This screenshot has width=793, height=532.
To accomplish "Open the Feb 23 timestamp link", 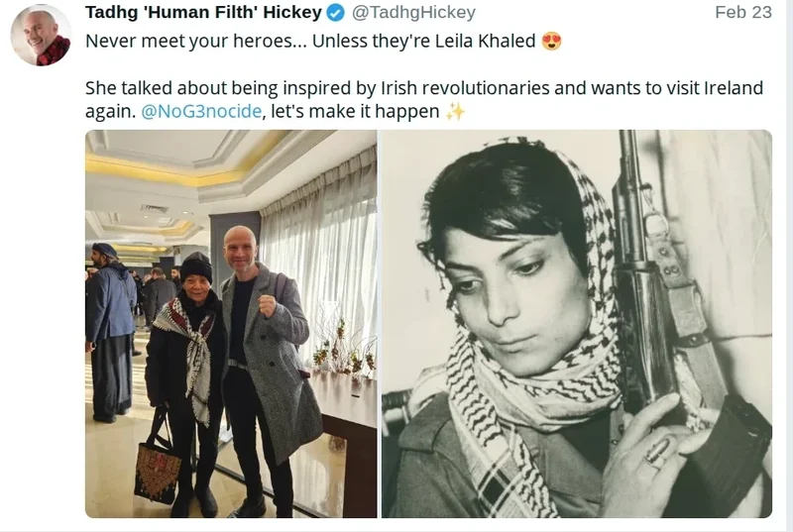I will pos(742,12).
